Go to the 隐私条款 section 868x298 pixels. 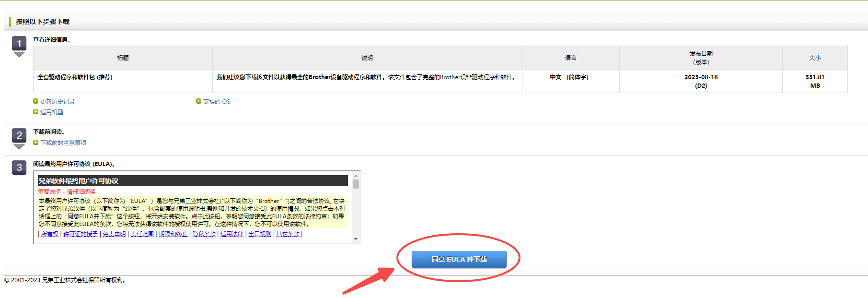(204, 234)
